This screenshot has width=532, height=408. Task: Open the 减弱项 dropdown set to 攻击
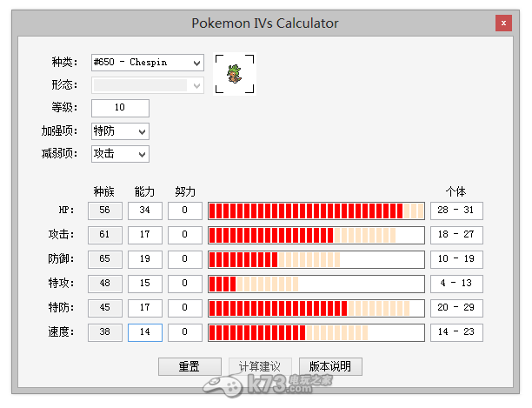click(120, 154)
